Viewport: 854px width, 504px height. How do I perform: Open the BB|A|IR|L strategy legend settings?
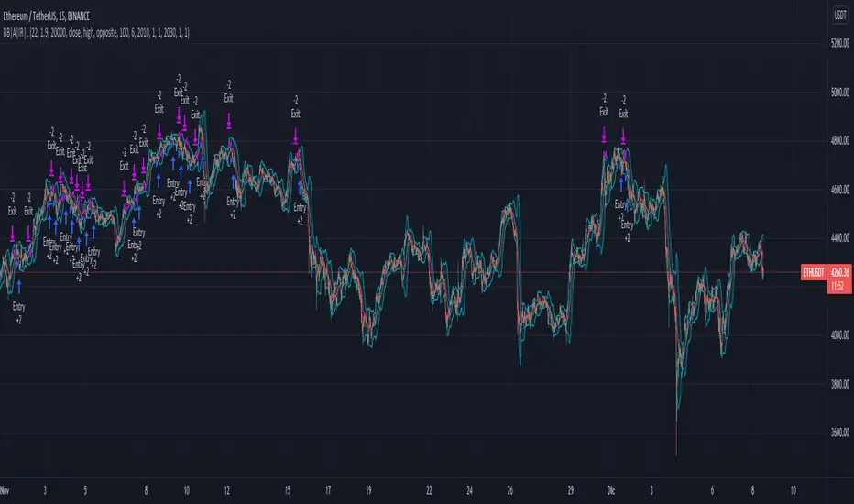(x=96, y=33)
